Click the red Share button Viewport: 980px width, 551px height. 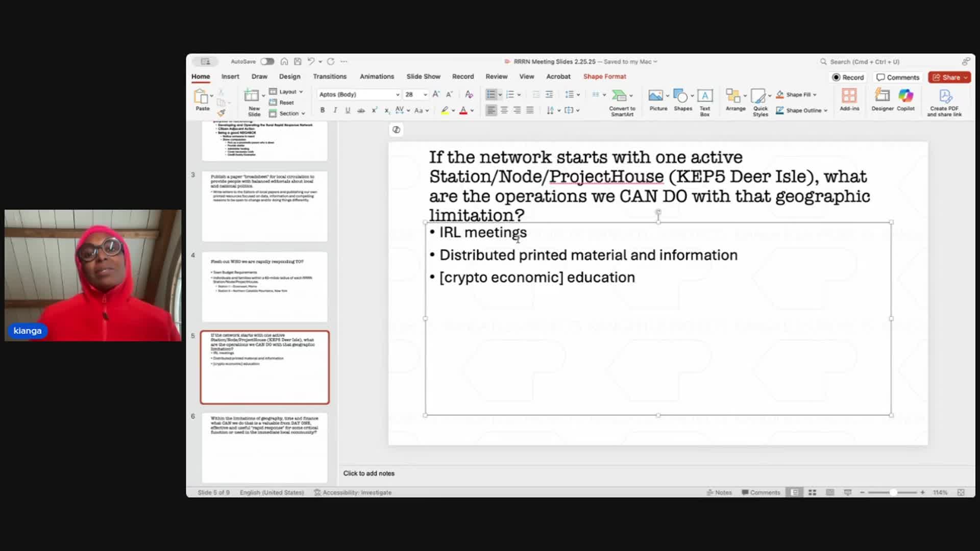click(x=949, y=78)
